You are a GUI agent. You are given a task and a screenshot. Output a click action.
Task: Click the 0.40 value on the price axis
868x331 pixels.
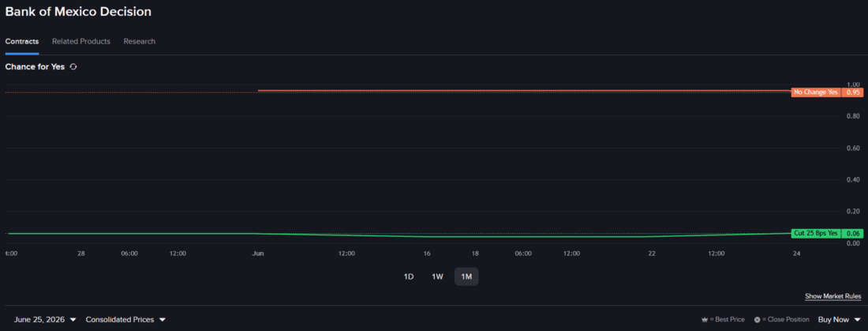(x=853, y=179)
